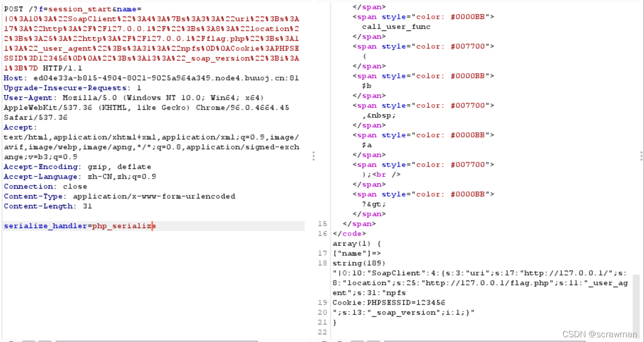Image resolution: width=644 pixels, height=342 pixels.
Task: Click the Host header name
Action: tap(13, 78)
